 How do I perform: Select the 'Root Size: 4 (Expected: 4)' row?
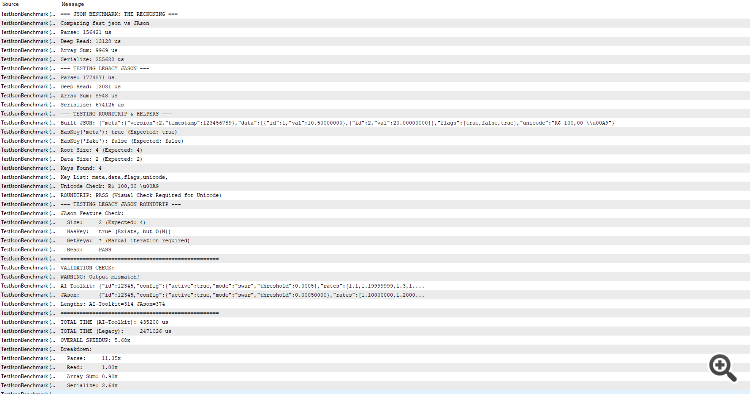point(375,150)
